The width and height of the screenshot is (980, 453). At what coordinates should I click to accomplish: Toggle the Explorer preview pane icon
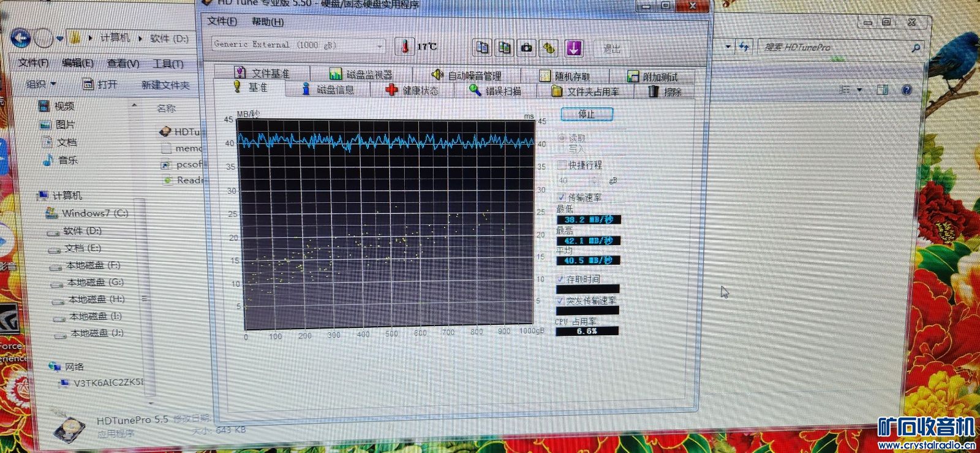click(882, 90)
